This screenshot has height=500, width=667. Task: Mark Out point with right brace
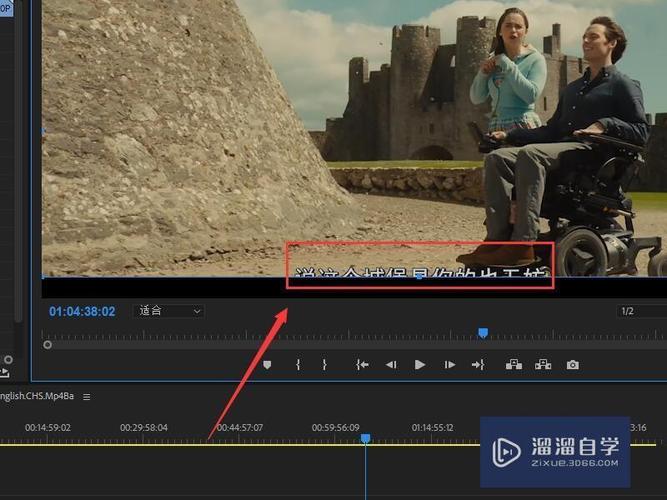(324, 365)
